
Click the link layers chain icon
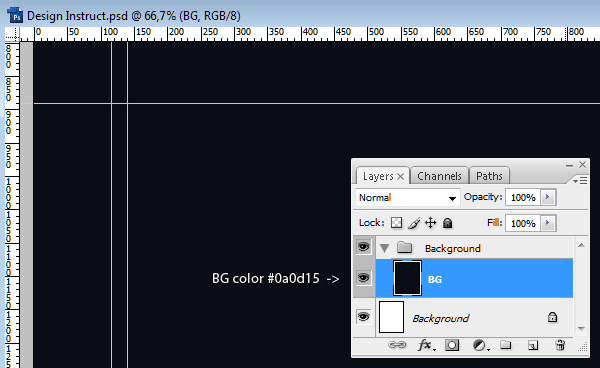pyautogui.click(x=397, y=345)
